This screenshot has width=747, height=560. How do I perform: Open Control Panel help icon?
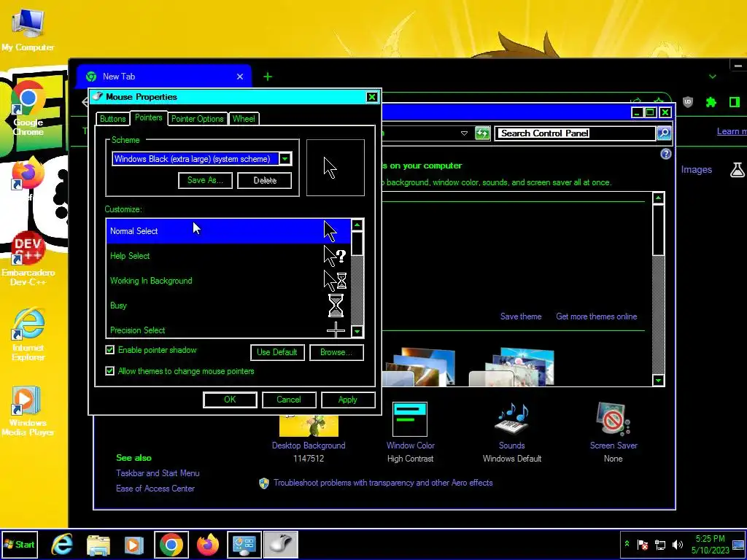pos(665,154)
